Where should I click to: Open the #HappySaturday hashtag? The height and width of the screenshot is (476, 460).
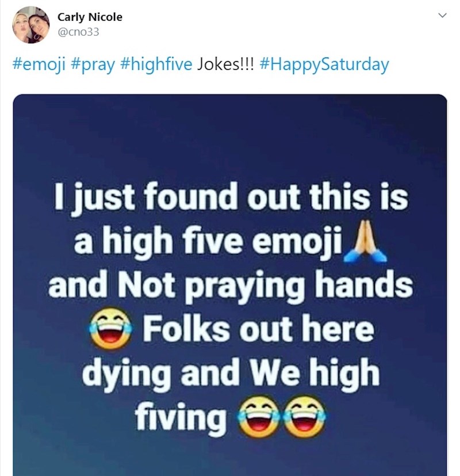tap(324, 64)
